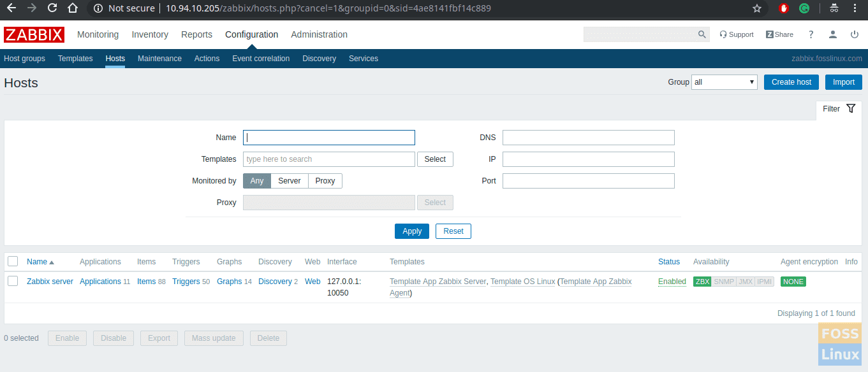
Task: Open Triggers link for Zabbix server
Action: (186, 282)
